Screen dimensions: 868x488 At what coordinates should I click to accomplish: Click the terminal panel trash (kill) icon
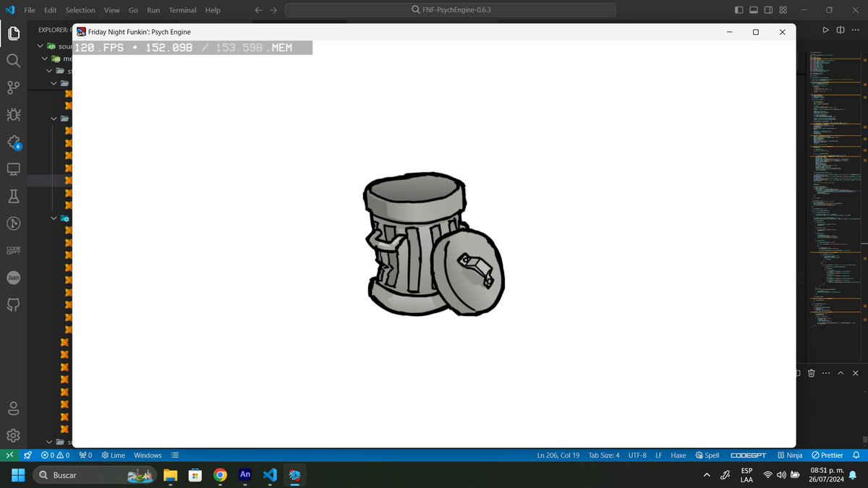(x=811, y=373)
